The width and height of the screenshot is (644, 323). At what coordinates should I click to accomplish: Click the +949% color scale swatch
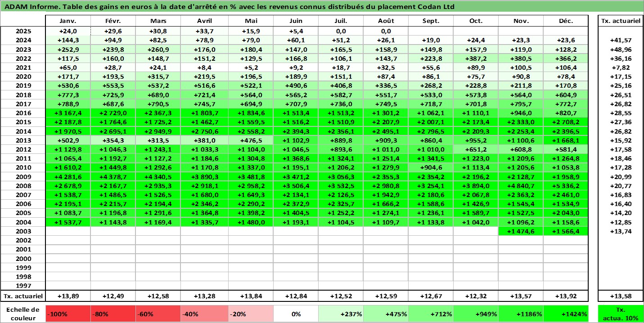coord(476,314)
